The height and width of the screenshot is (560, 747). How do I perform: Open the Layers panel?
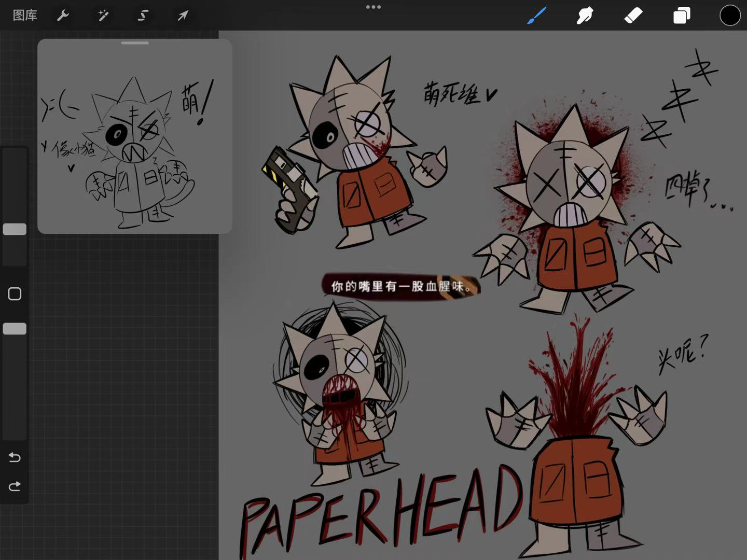[x=682, y=16]
